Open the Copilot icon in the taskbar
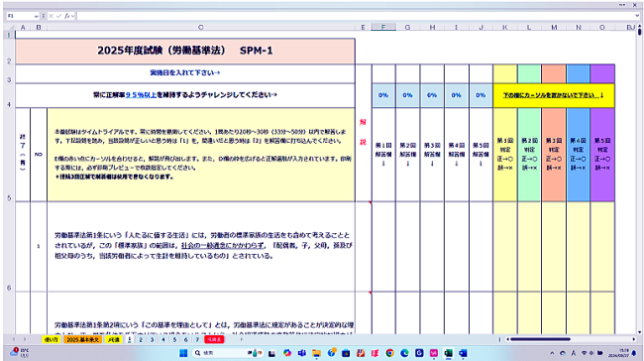Screen dimensions: 644x361 [x=287, y=353]
